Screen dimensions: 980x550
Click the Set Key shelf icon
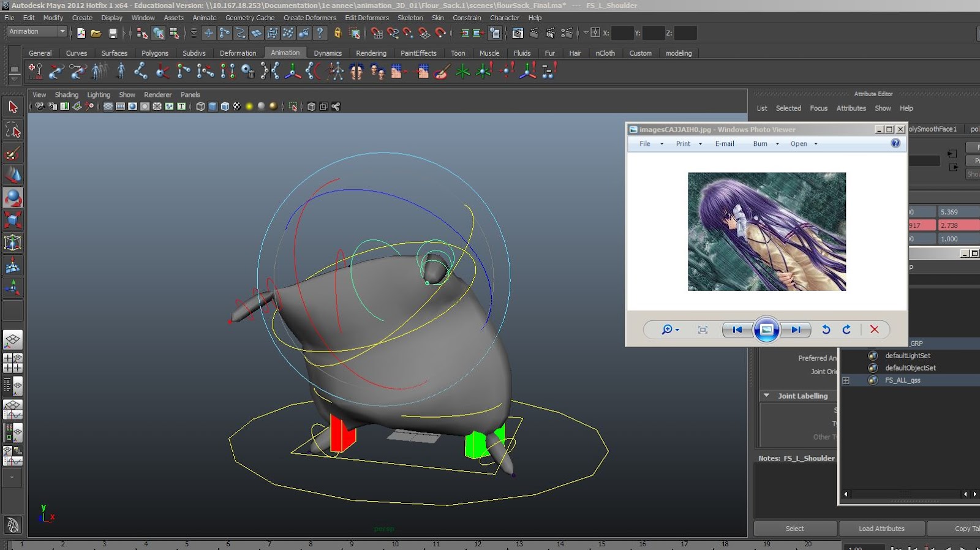[35, 72]
